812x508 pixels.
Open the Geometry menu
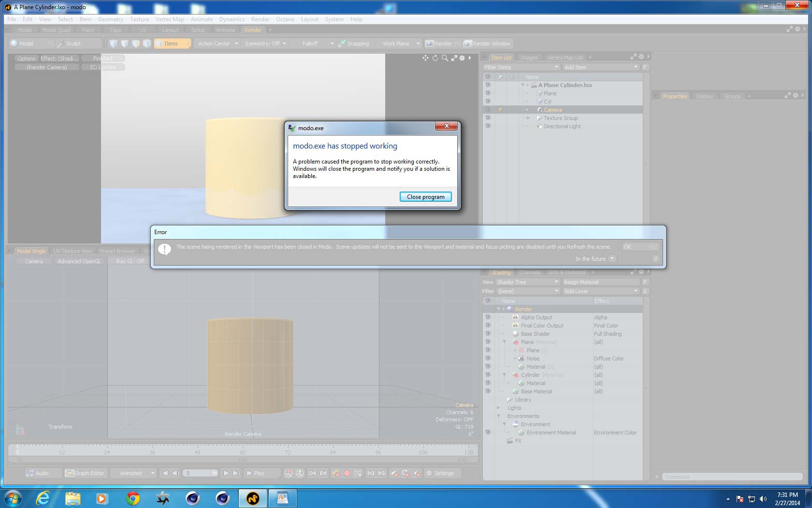tap(111, 19)
